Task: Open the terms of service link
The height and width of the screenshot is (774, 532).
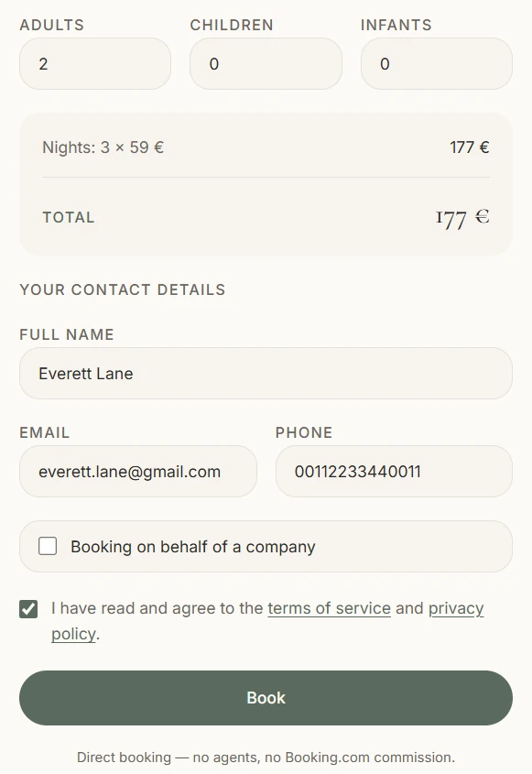Action: 329,608
